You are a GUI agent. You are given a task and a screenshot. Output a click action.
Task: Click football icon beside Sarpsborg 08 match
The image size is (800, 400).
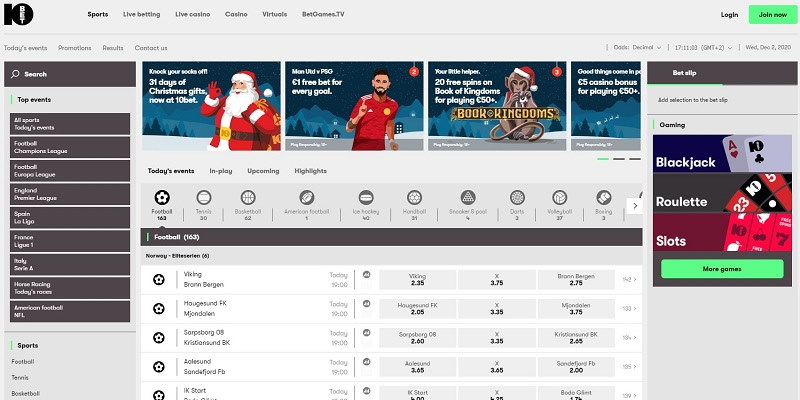[159, 338]
